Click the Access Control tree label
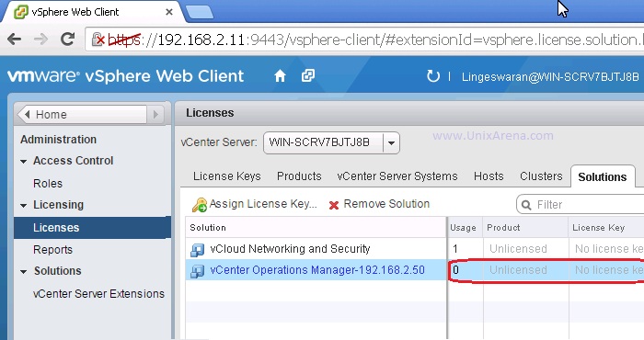 (x=73, y=161)
